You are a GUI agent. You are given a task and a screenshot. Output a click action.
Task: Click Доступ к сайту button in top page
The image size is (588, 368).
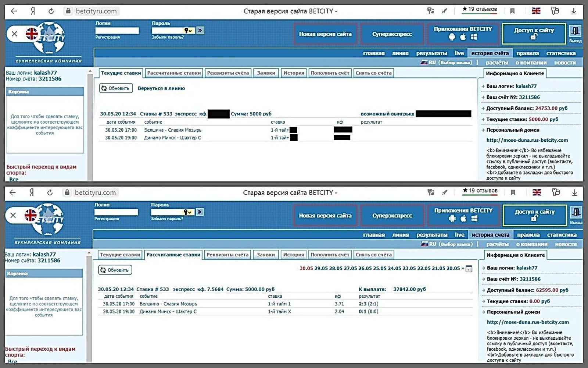coord(534,34)
